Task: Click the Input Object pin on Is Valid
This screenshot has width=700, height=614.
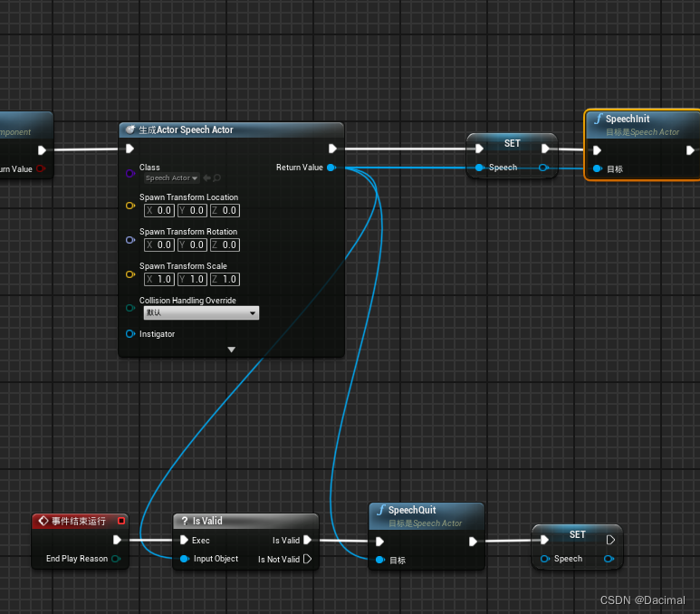Action: (184, 559)
